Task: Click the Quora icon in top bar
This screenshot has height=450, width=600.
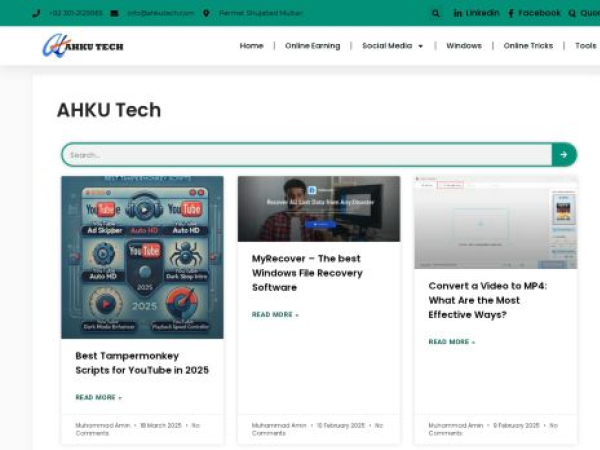Action: pyautogui.click(x=572, y=13)
